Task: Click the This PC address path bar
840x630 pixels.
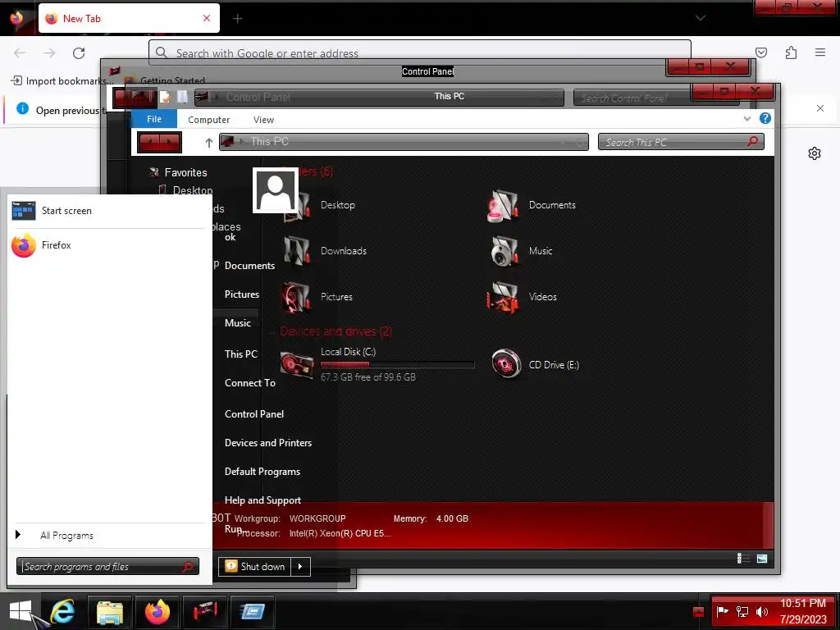Action: 404,142
